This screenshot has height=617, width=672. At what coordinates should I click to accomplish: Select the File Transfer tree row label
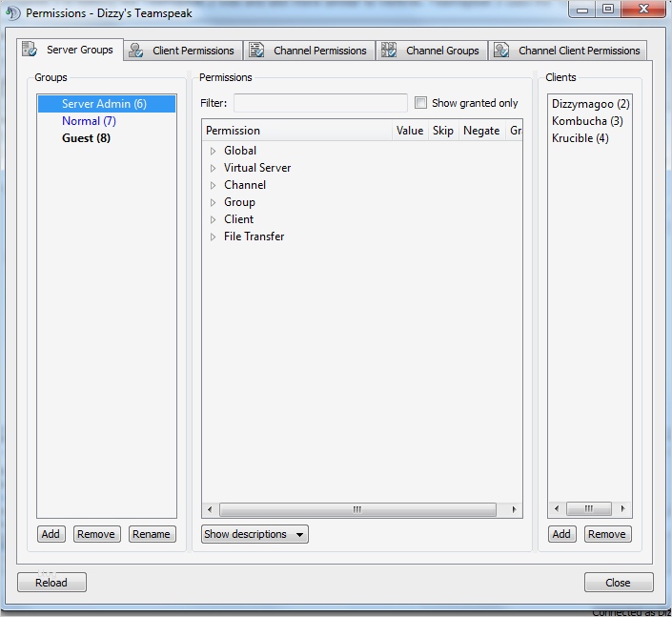254,237
